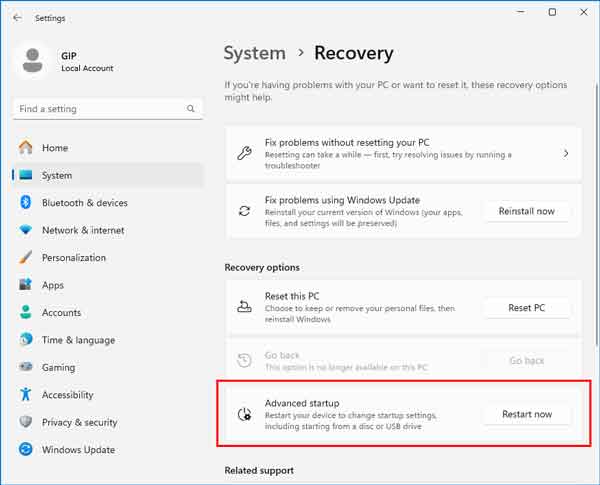Image resolution: width=600 pixels, height=485 pixels.
Task: Go to Network & internet settings
Action: coord(108,230)
